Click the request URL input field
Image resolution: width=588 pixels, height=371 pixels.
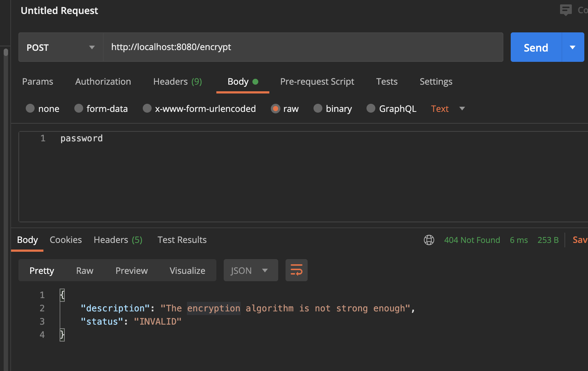point(302,47)
